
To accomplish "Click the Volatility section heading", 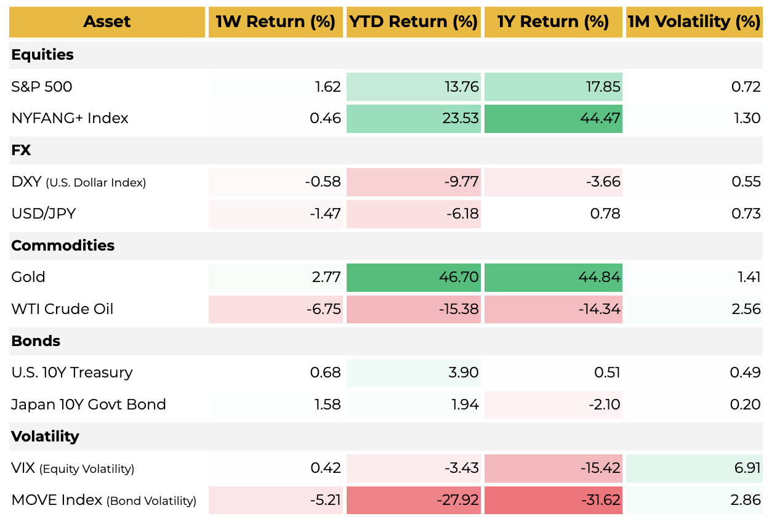I will [45, 437].
